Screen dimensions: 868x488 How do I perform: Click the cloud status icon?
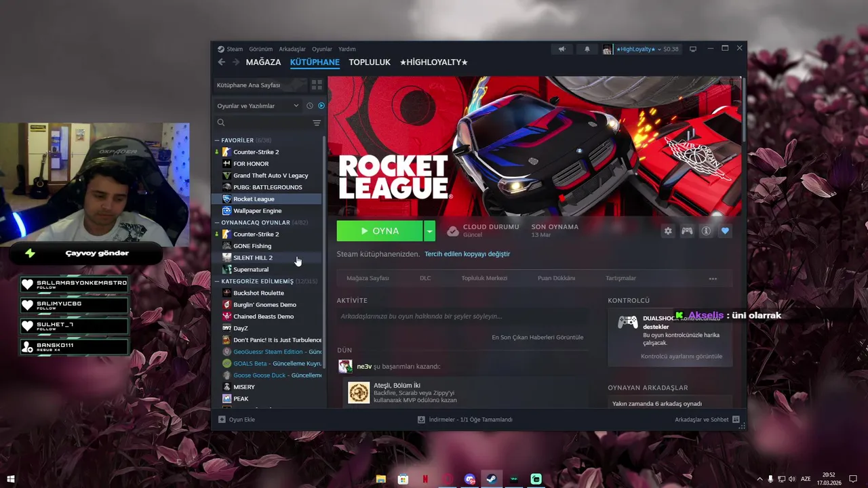click(453, 231)
